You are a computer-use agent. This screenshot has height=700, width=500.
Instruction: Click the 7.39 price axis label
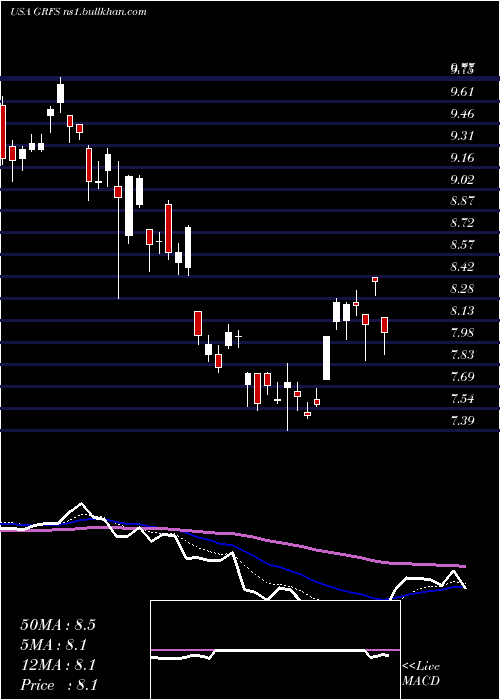point(462,421)
